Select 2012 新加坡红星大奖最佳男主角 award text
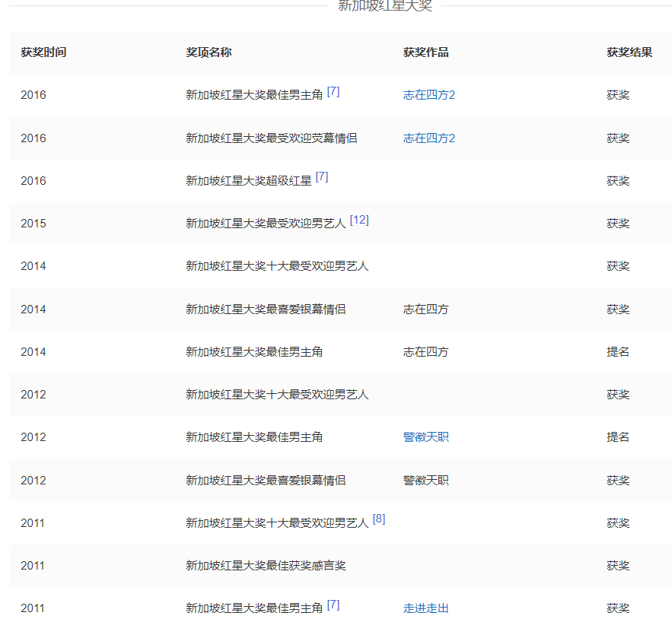 254,437
